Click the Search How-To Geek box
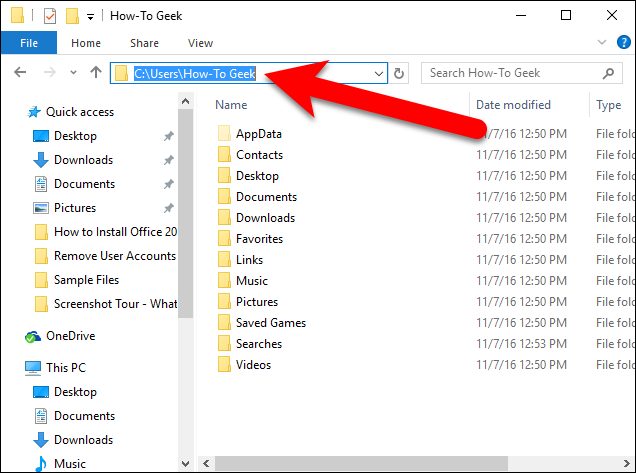This screenshot has height=473, width=636. [522, 73]
